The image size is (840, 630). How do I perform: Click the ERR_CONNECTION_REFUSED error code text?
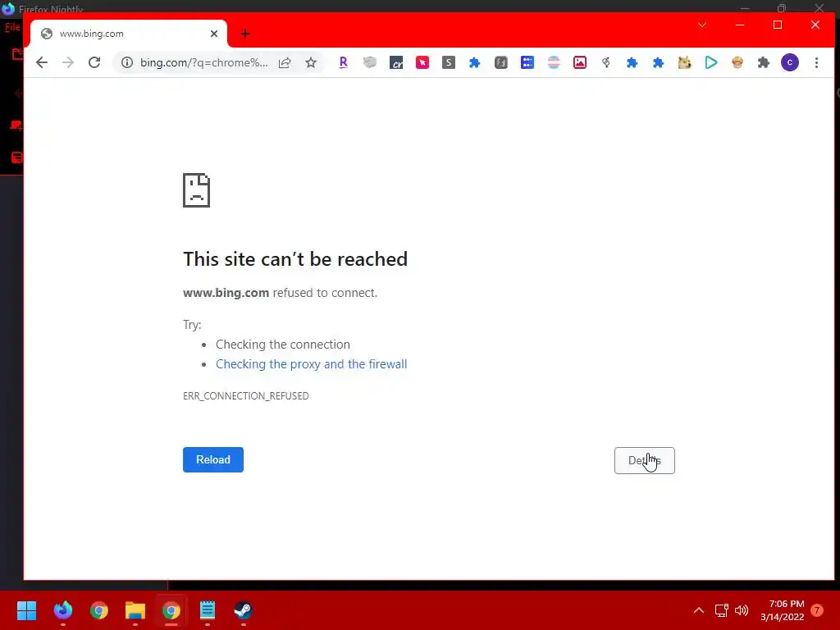[x=246, y=396]
